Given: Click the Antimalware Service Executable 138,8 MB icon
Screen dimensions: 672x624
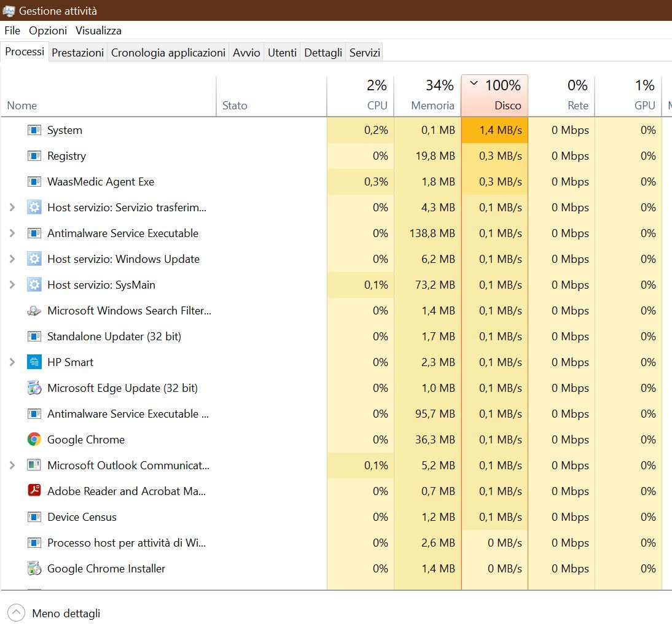Looking at the screenshot, I should click(x=34, y=233).
